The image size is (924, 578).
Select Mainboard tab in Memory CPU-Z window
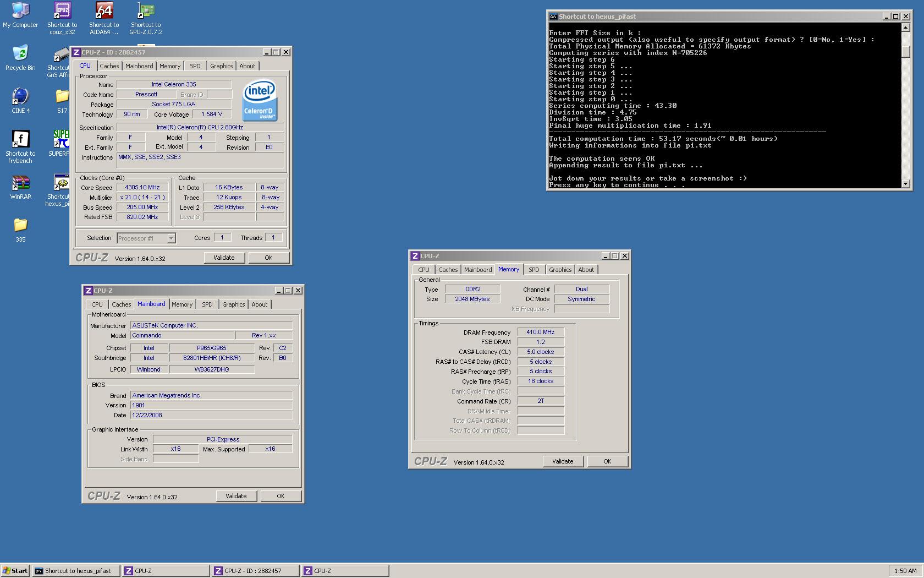tap(478, 270)
